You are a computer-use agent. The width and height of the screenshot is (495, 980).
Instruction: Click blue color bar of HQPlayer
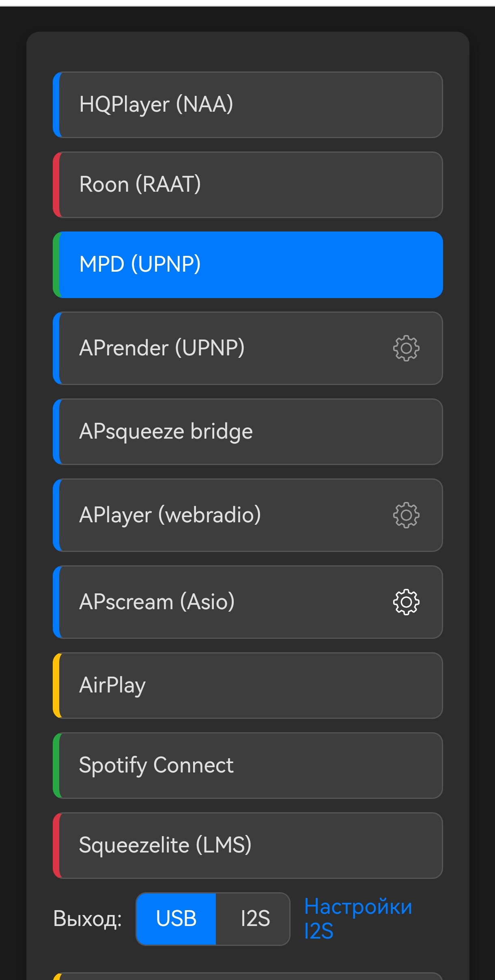tap(57, 105)
